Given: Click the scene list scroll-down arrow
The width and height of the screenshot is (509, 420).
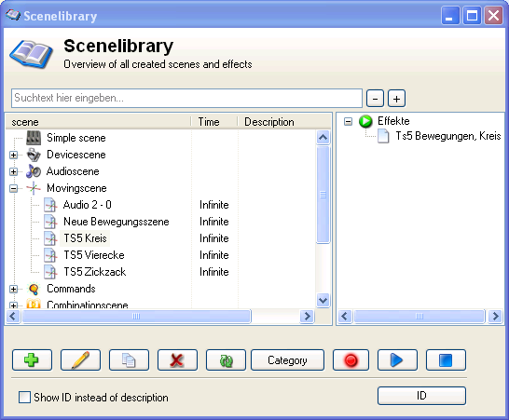Looking at the screenshot, I should click(323, 300).
